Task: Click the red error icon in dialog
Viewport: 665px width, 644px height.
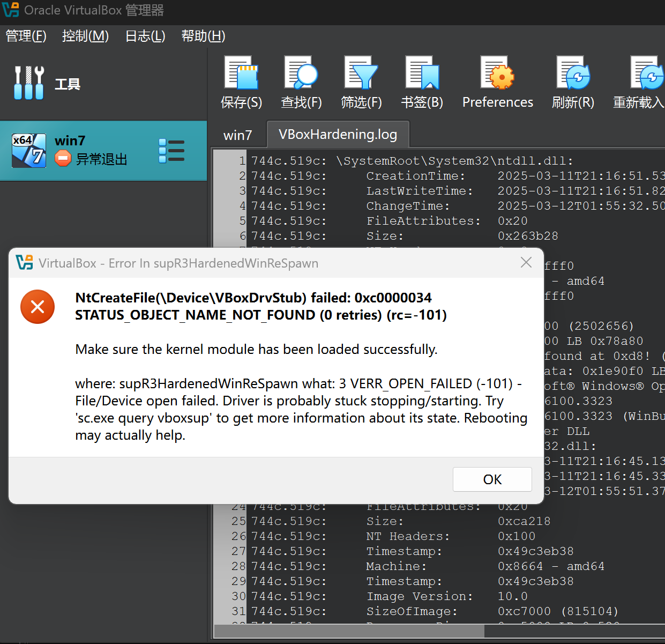Action: [x=38, y=307]
